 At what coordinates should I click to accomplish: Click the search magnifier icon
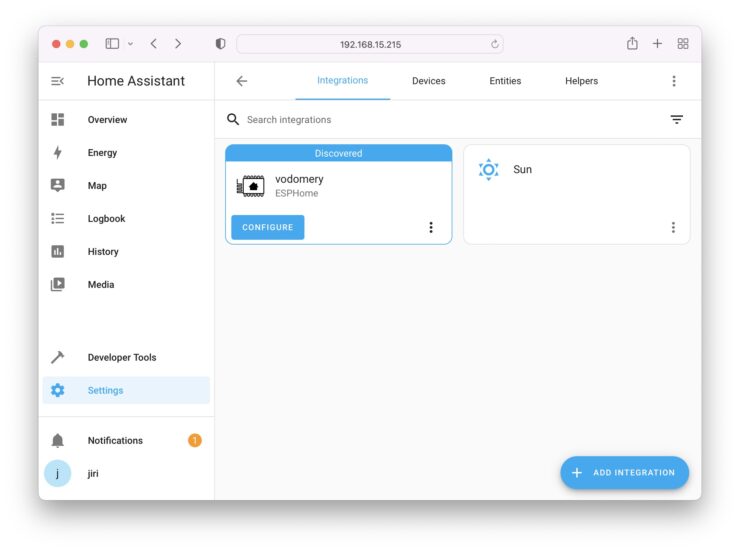[x=233, y=119]
